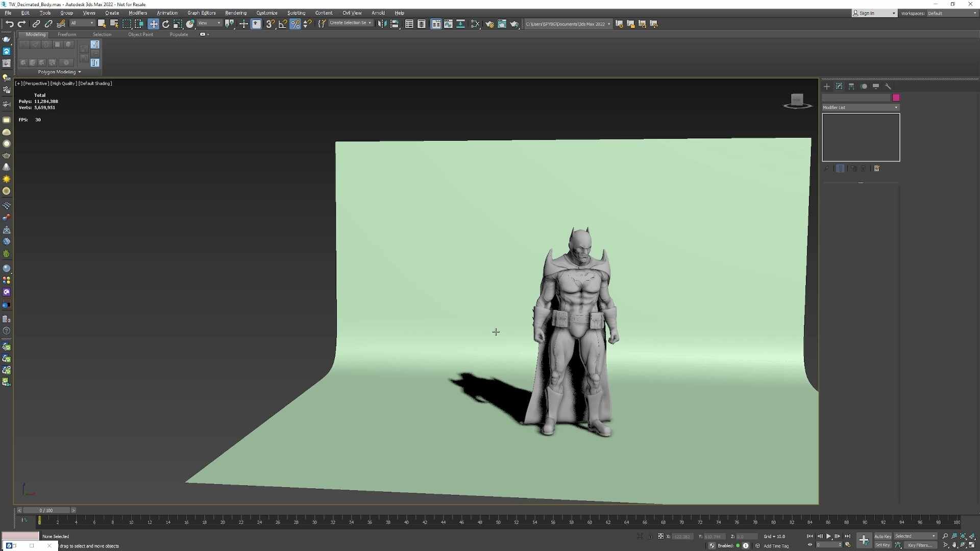The image size is (980, 551).
Task: Toggle Percent Snap in main toolbar
Action: [295, 24]
